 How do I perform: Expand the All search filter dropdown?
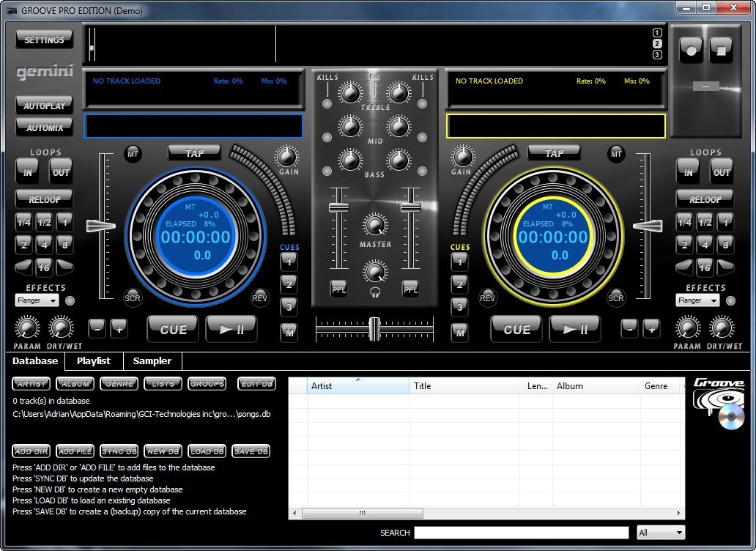[x=660, y=532]
